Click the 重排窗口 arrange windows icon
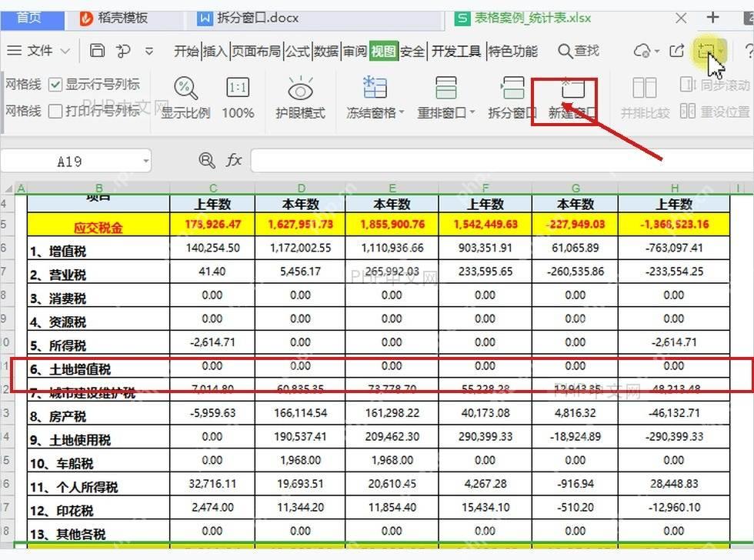754x560 pixels. 445,88
